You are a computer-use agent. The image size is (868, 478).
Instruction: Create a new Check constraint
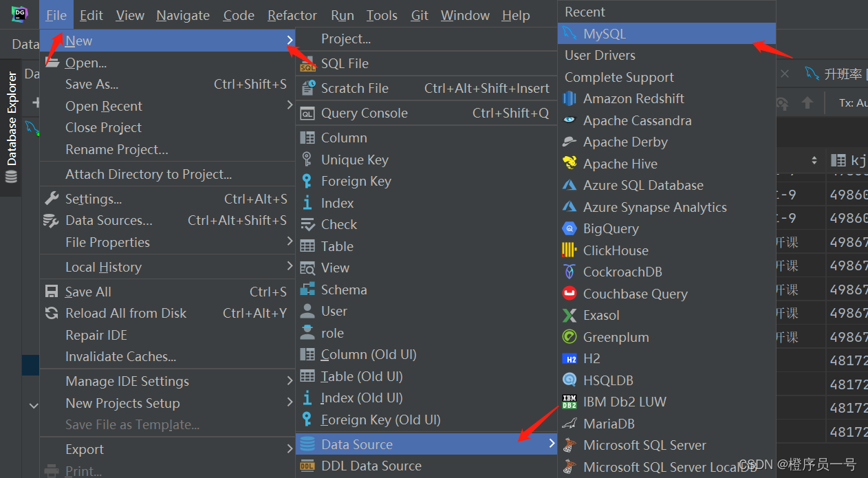[426, 224]
